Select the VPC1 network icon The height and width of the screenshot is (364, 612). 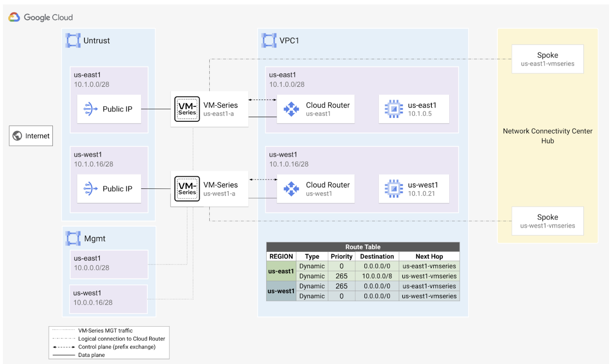269,41
